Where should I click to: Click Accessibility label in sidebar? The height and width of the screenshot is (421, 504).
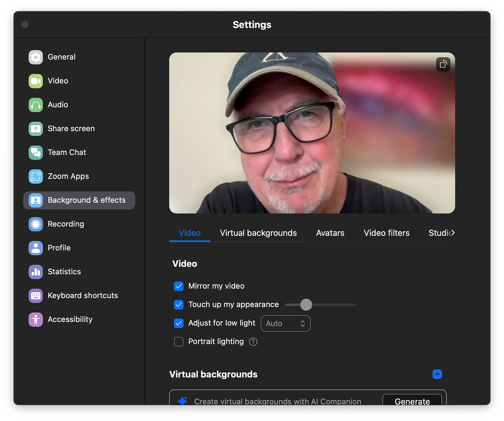click(x=70, y=319)
